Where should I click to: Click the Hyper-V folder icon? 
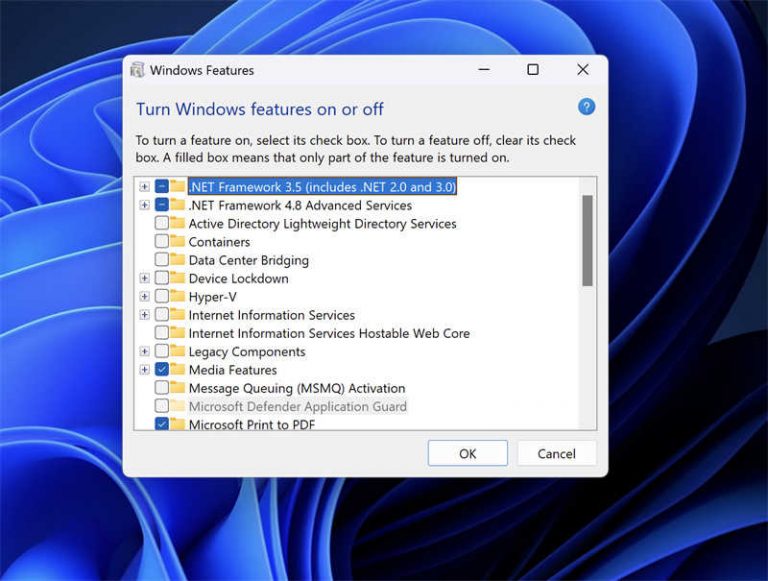[177, 296]
